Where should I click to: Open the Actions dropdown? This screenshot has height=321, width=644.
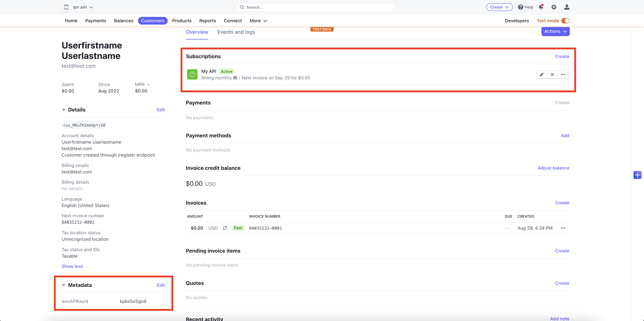555,31
